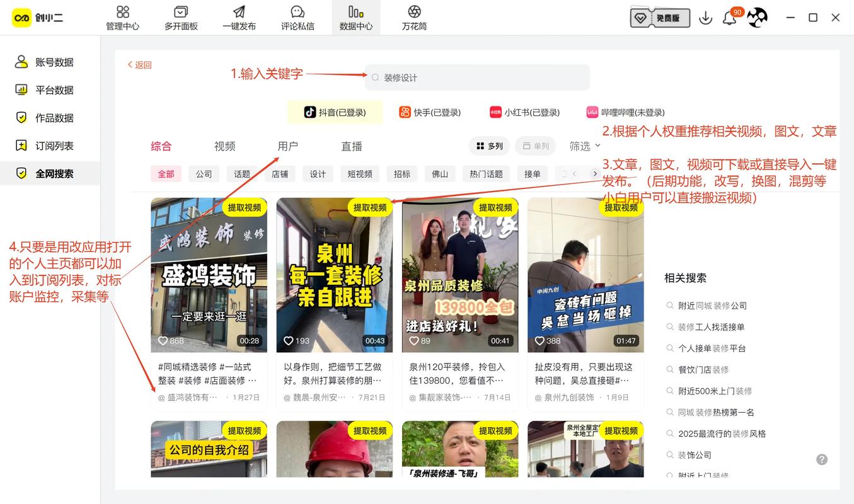Select 全网搜索 in the sidebar

point(50,173)
